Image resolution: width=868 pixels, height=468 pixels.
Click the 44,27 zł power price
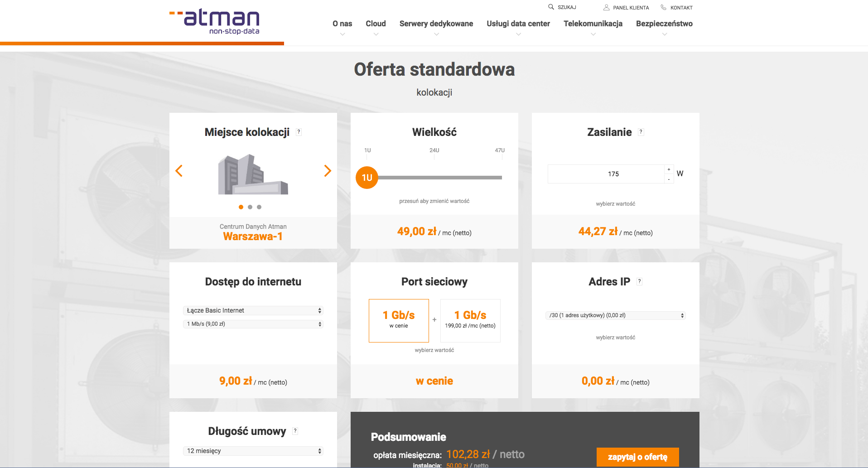[x=598, y=232]
